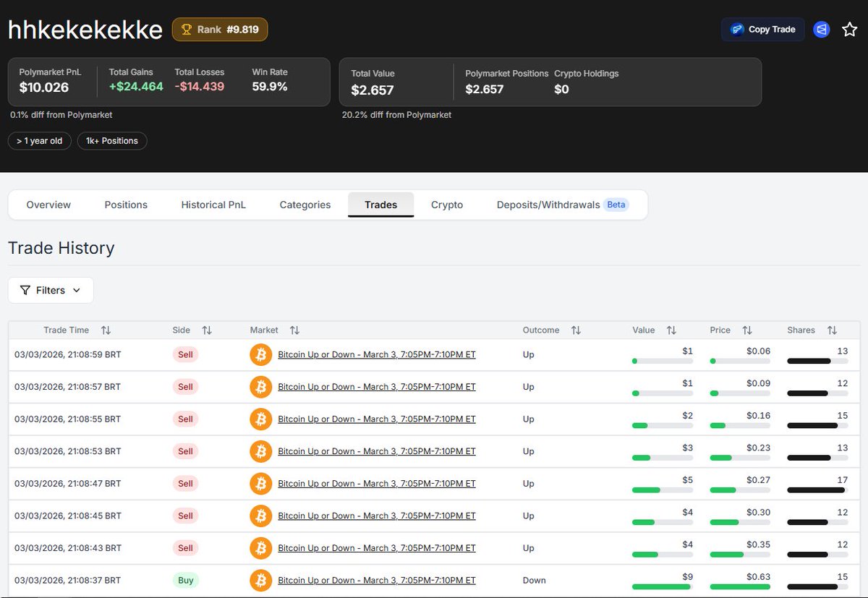Click the > 1 year old tag
The width and height of the screenshot is (868, 598).
tap(40, 141)
